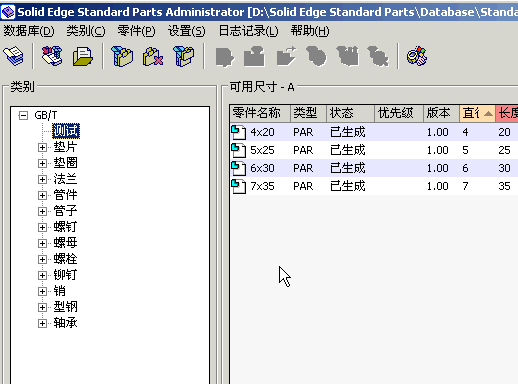This screenshot has width=518, height=384.
Task: Expand the 管子 category node
Action: coord(42,211)
